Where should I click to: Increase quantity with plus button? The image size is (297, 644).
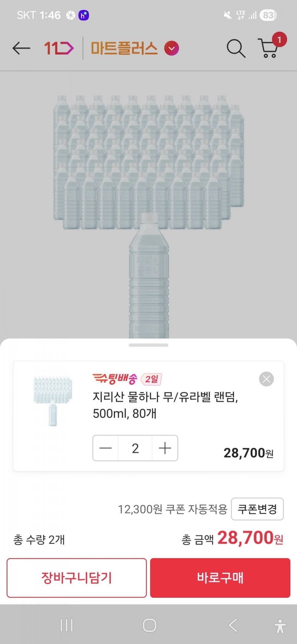[165, 448]
